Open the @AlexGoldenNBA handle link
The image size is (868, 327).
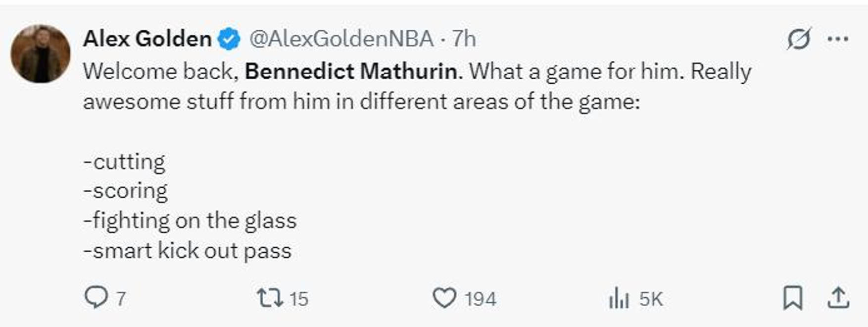[341, 39]
